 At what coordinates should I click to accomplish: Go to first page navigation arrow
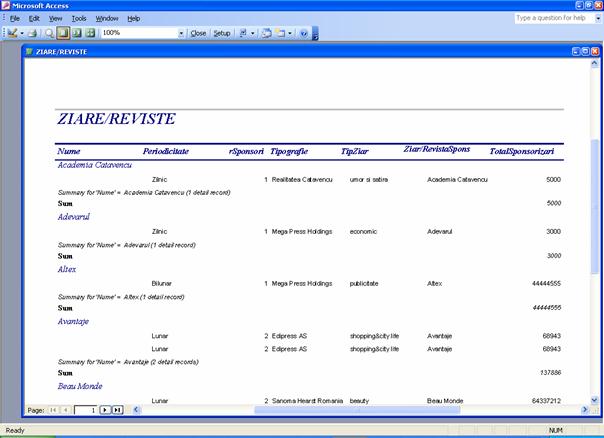(53, 410)
